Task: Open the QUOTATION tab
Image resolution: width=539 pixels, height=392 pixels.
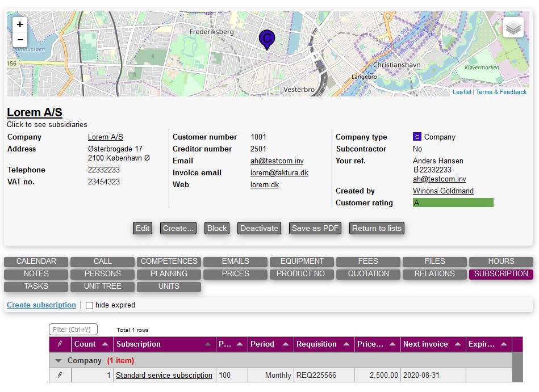Action: (x=368, y=274)
